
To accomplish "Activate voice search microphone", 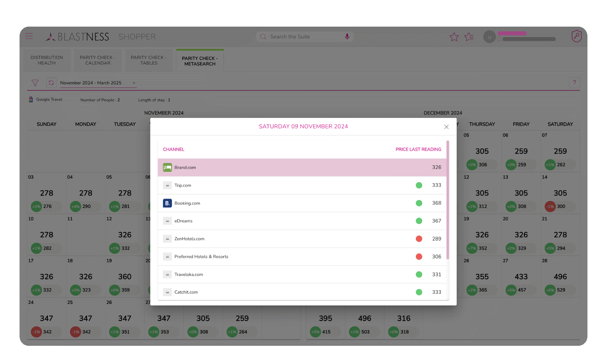I will pyautogui.click(x=347, y=37).
